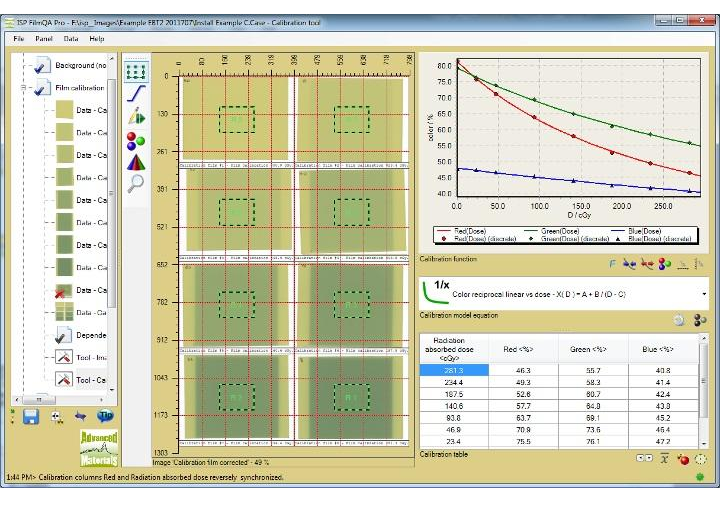Click the double small arrows button under table
This screenshot has width=720, height=520.
644,458
